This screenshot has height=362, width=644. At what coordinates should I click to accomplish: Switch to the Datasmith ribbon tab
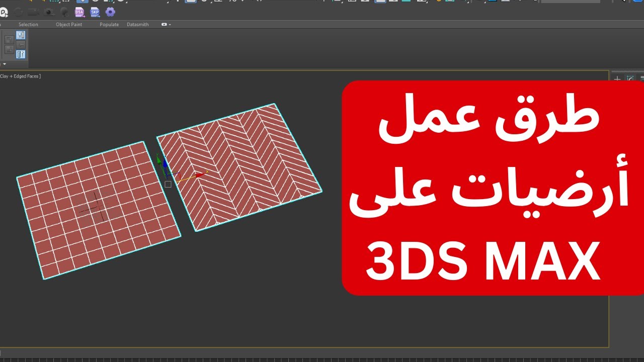137,24
